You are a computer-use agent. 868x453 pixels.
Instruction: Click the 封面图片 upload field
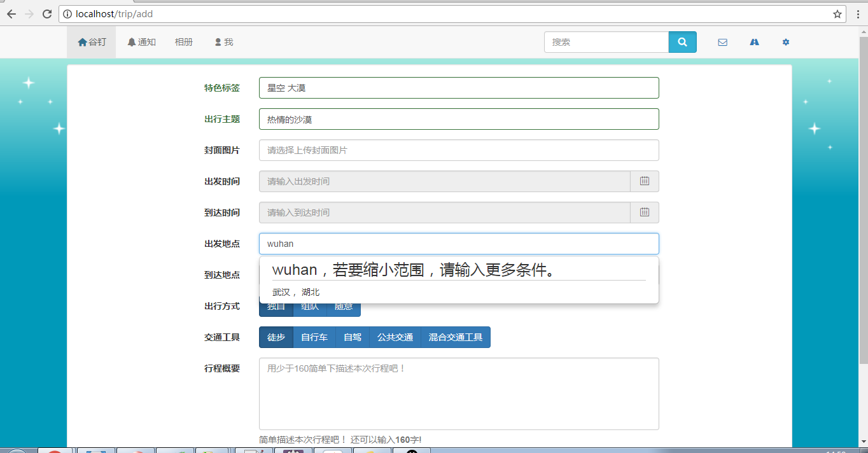point(458,150)
